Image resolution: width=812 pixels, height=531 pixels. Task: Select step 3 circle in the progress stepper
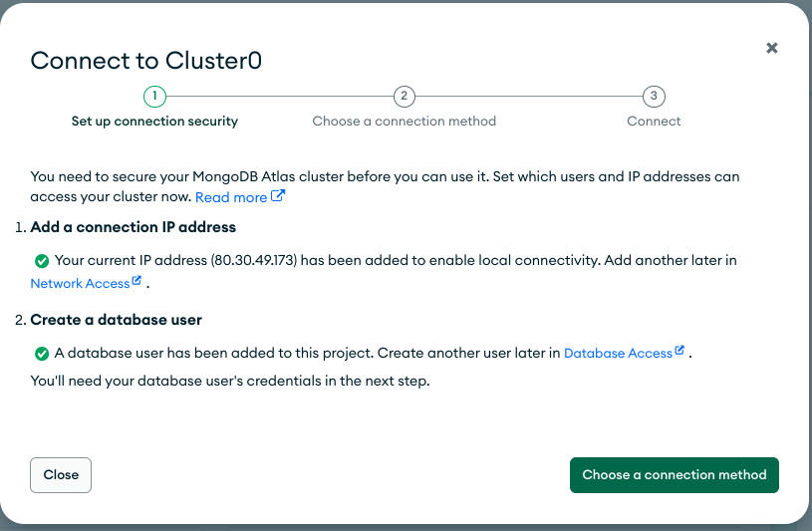pos(654,97)
